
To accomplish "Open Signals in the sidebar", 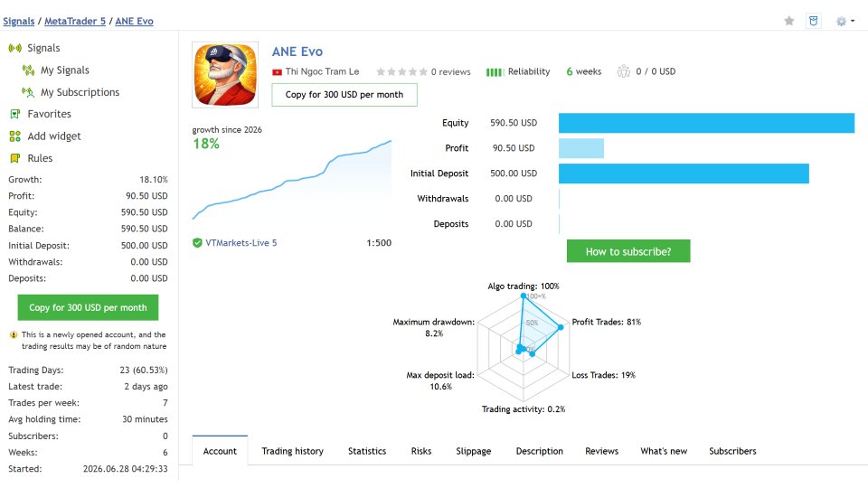I will (43, 48).
